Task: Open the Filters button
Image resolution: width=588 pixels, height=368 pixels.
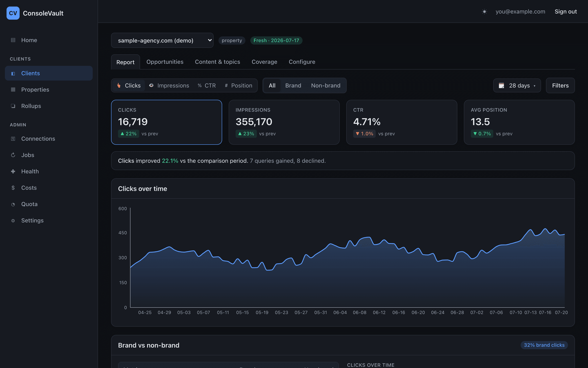Action: click(560, 85)
